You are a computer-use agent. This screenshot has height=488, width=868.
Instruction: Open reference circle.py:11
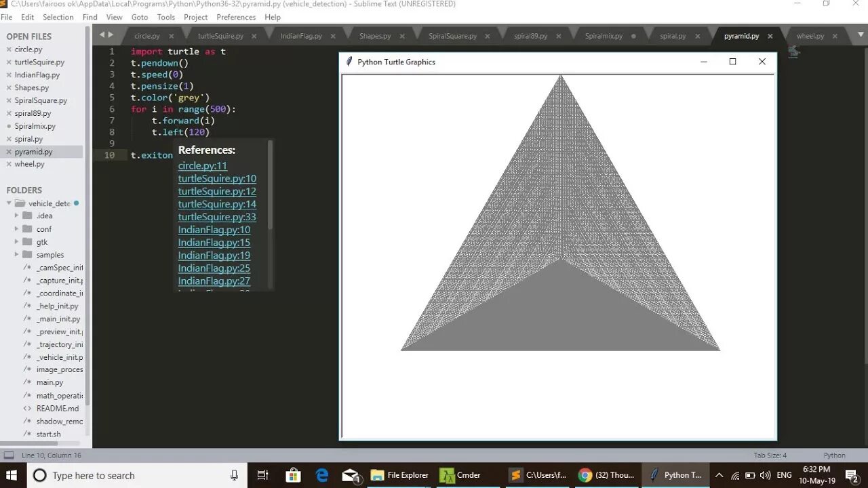[203, 166]
